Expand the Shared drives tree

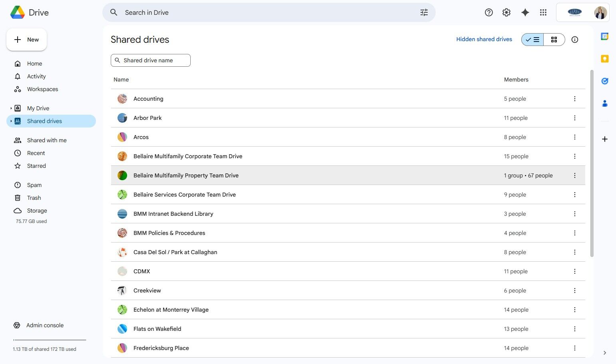coord(11,121)
